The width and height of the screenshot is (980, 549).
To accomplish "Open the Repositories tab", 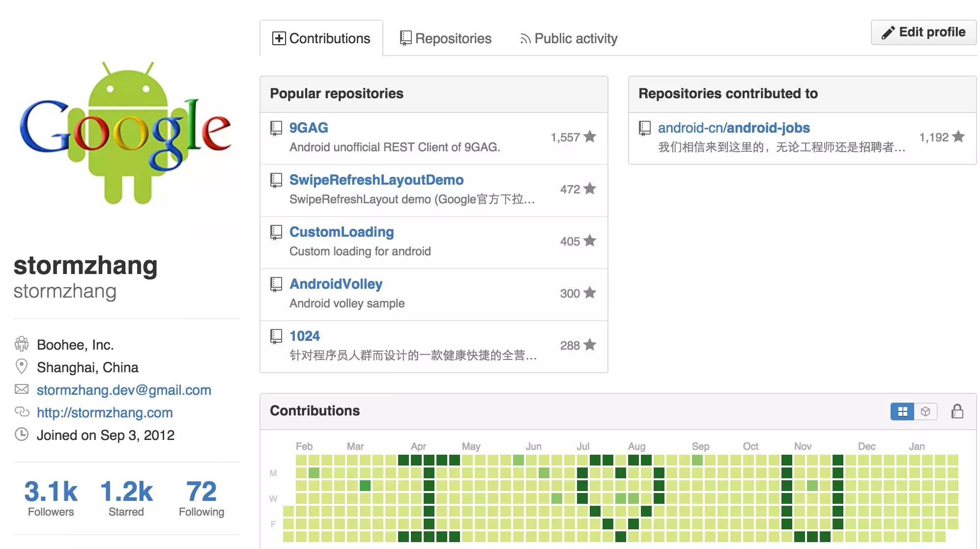I will tap(446, 38).
